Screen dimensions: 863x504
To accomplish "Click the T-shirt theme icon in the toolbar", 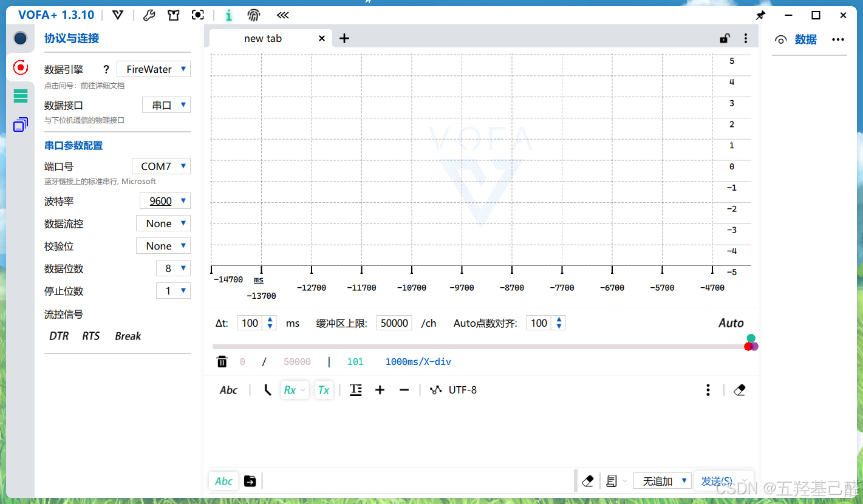I will (x=173, y=15).
